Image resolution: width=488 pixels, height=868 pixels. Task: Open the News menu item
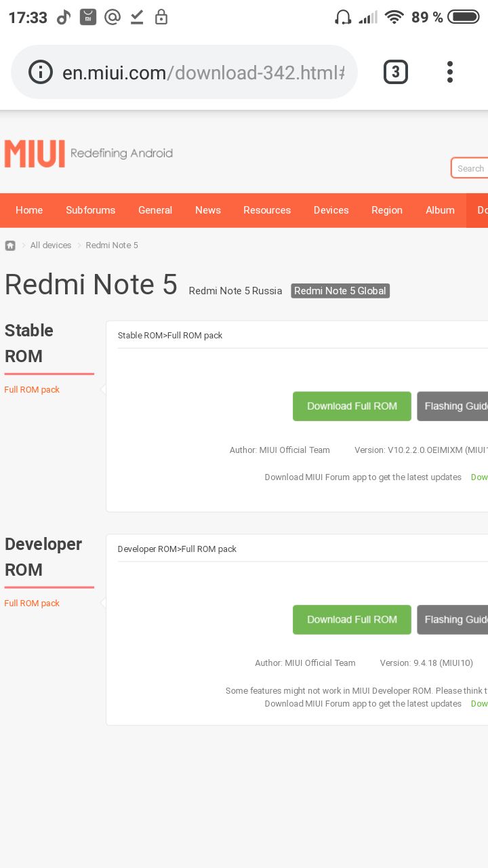[208, 210]
